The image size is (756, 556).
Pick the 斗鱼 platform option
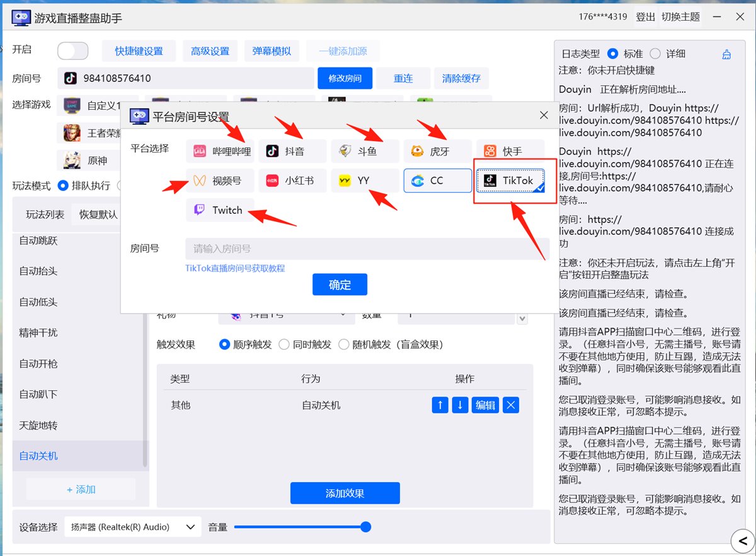(365, 151)
